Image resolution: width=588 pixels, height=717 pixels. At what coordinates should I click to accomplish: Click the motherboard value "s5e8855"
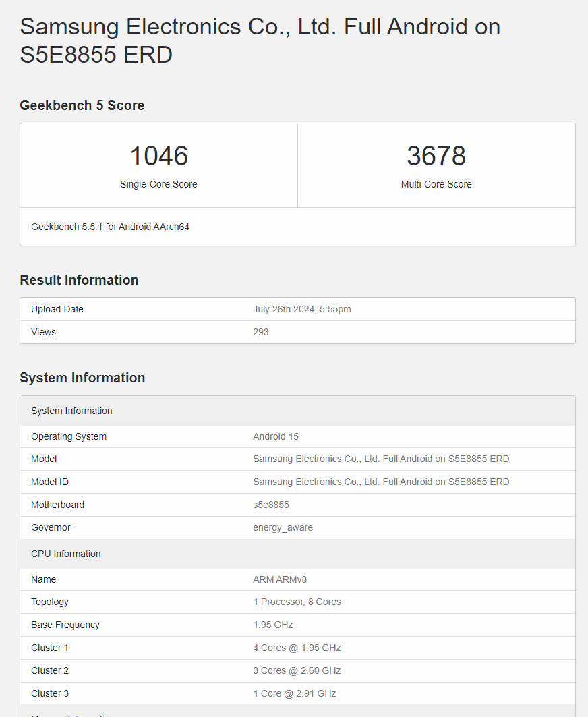pos(271,505)
